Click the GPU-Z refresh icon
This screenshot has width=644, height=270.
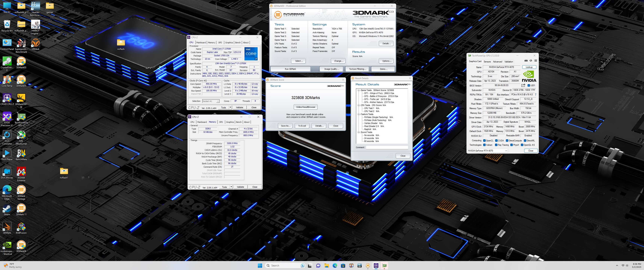click(x=531, y=61)
